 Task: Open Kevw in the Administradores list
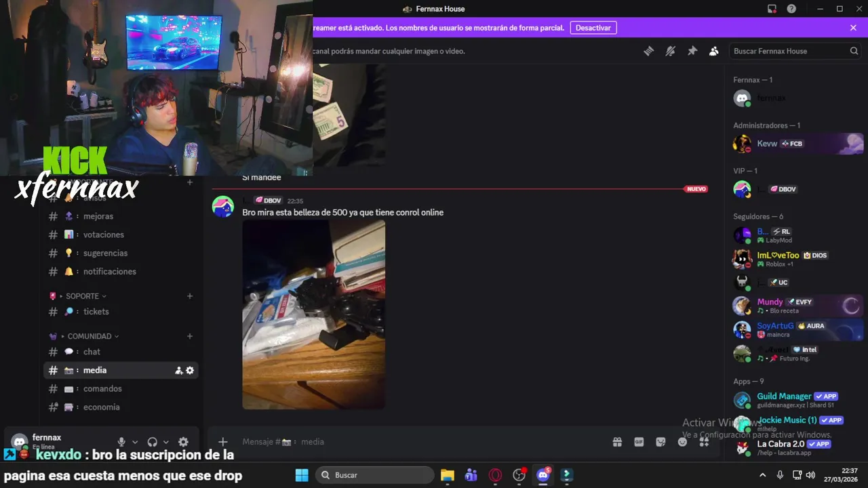[797, 144]
